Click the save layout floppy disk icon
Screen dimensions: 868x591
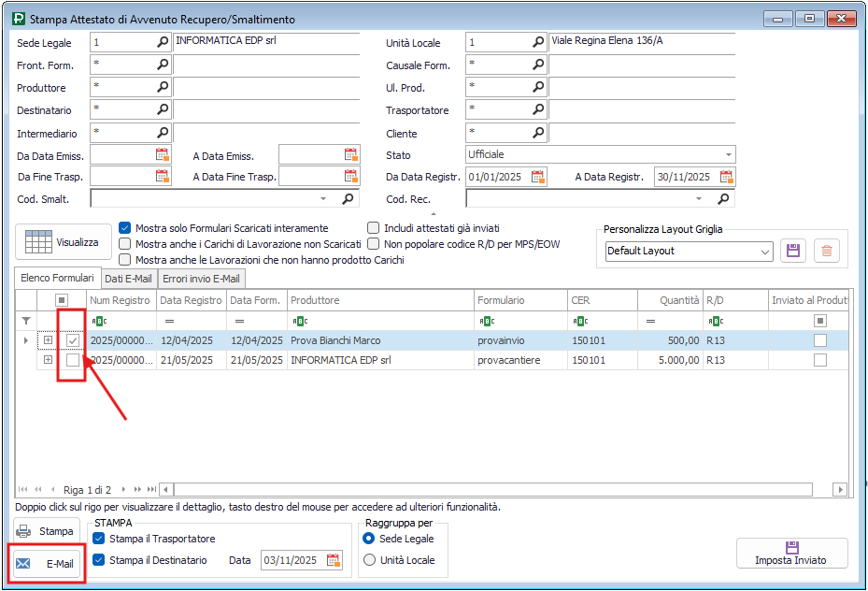coord(793,251)
